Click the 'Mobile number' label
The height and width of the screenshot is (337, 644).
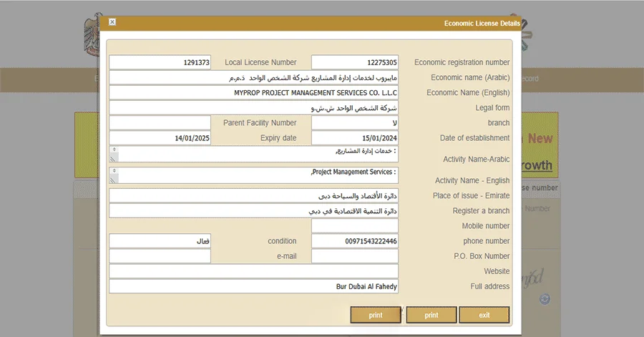(485, 226)
